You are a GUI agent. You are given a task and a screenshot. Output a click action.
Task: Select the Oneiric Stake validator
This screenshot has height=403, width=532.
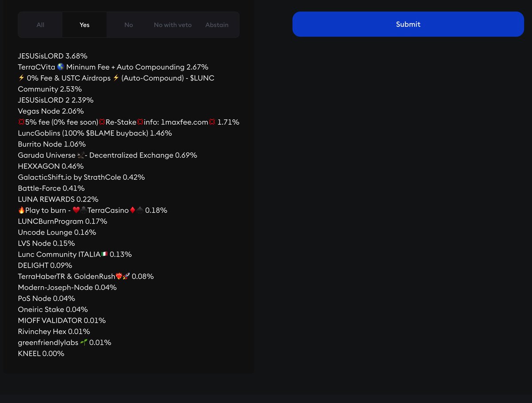tap(52, 309)
